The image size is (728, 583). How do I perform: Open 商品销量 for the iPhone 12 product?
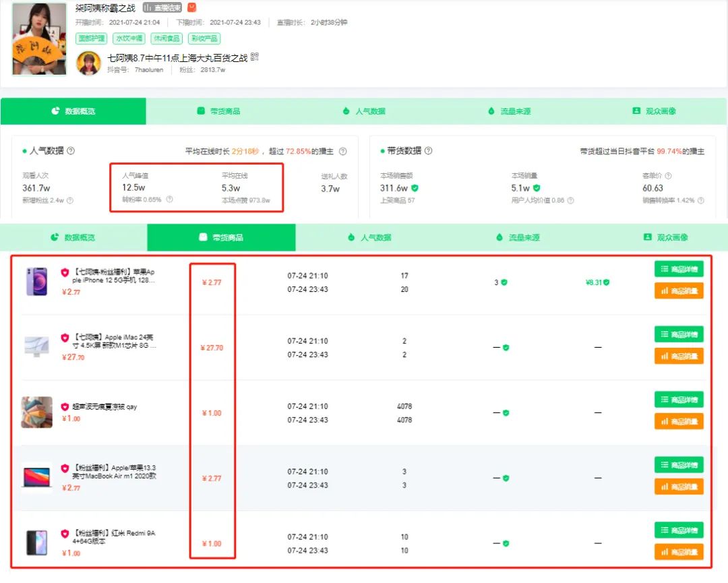(679, 291)
